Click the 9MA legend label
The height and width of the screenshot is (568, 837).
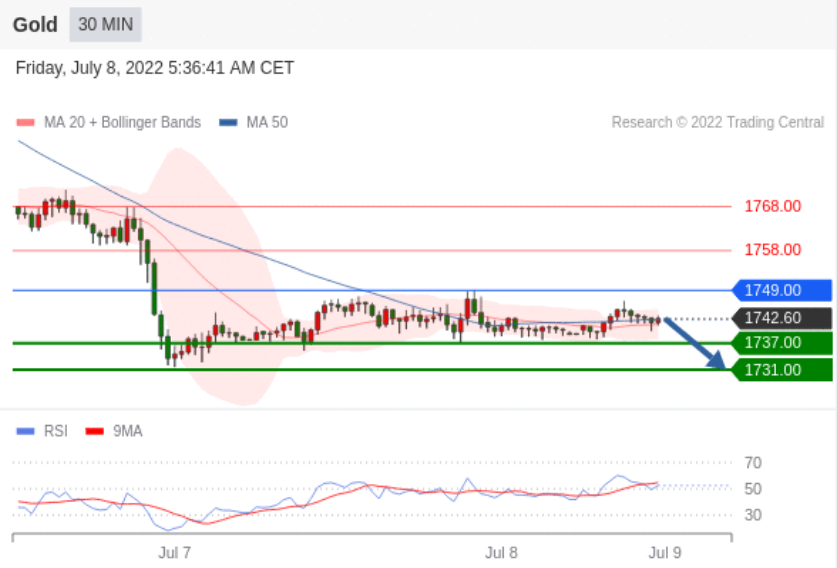pyautogui.click(x=128, y=431)
